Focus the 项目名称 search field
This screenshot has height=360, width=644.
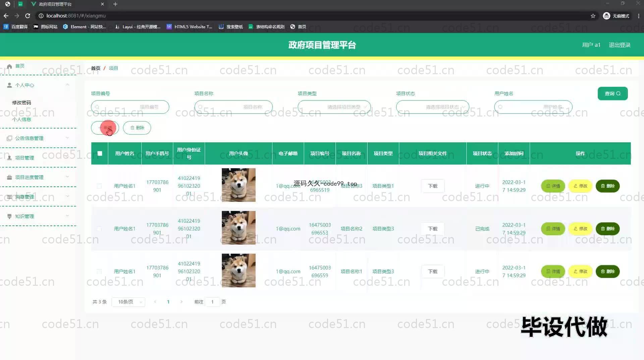[233, 107]
